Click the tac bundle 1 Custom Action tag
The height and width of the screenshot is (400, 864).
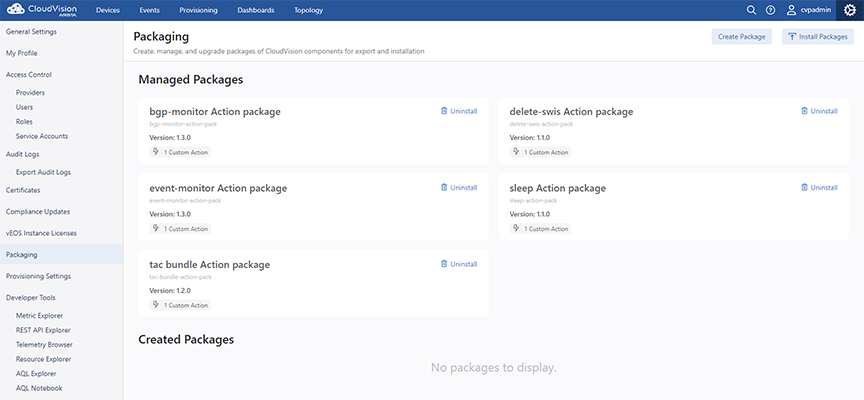pos(180,305)
